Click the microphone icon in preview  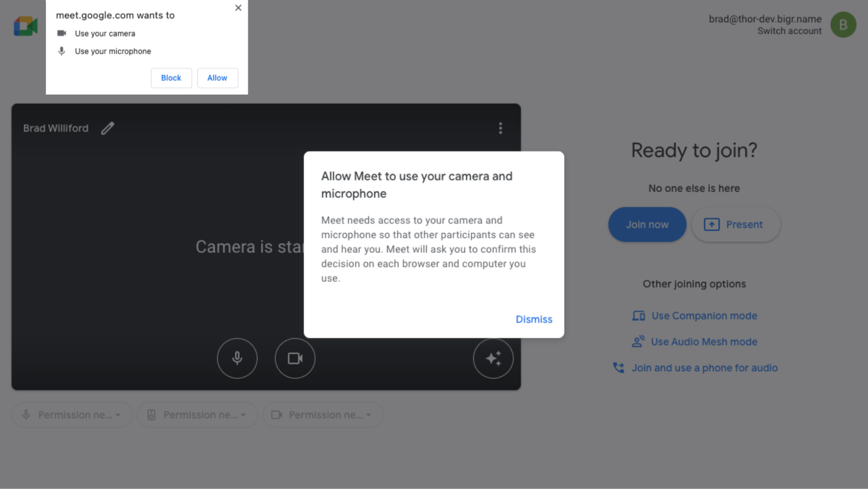(x=237, y=358)
